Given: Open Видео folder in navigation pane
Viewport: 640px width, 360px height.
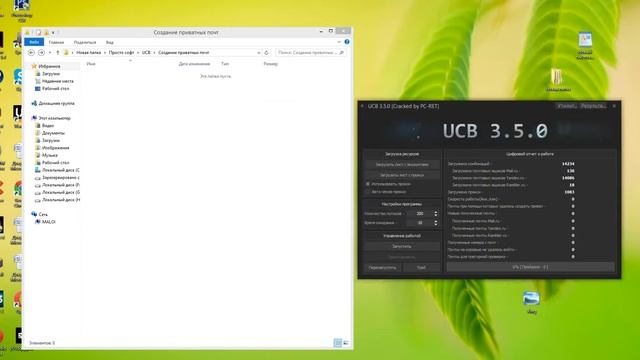Looking at the screenshot, I should coord(48,126).
